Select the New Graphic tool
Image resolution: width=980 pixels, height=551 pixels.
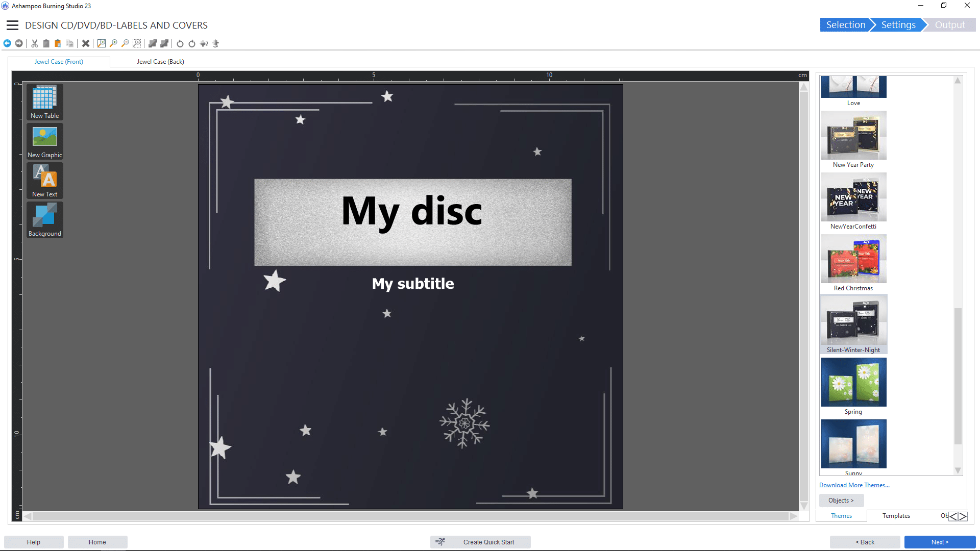tap(44, 141)
